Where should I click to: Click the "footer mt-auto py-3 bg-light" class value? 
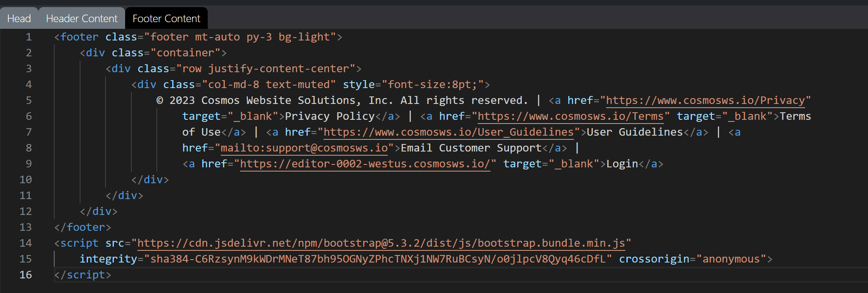click(x=240, y=37)
